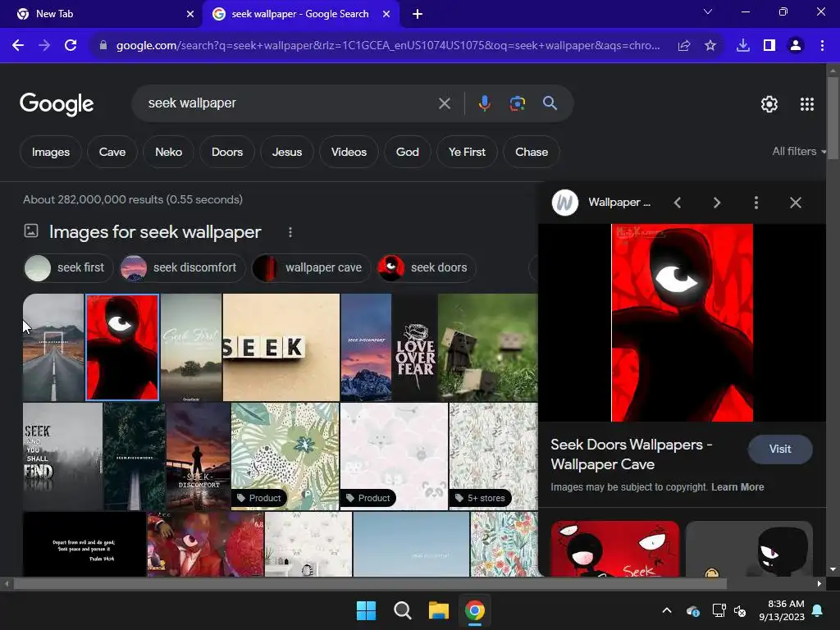
Task: Clear the Google search box
Action: 444,103
